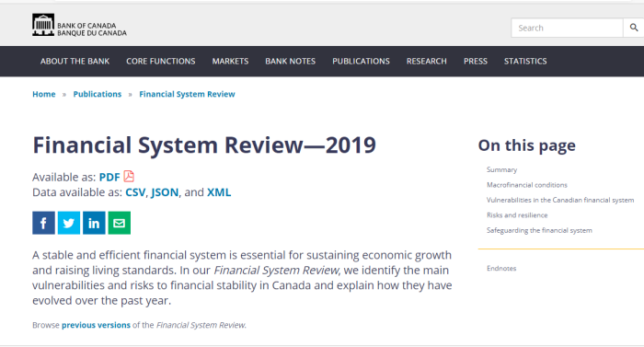
Task: Open the About the Bank menu
Action: click(75, 62)
